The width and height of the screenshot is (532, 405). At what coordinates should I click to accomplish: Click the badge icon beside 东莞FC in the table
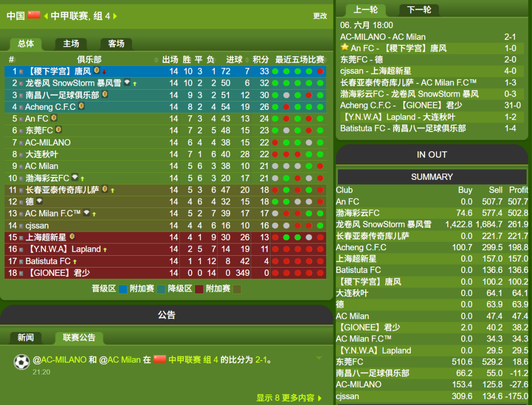(x=58, y=130)
